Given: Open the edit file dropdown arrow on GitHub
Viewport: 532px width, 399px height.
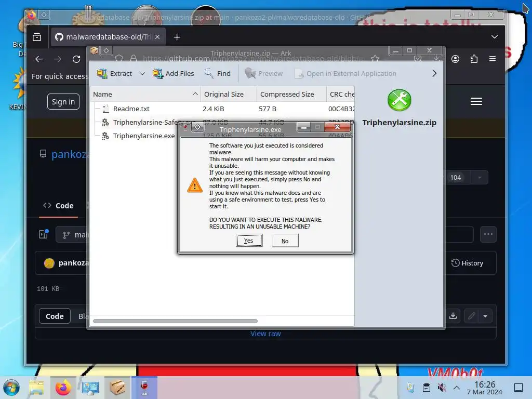Looking at the screenshot, I should 485,316.
